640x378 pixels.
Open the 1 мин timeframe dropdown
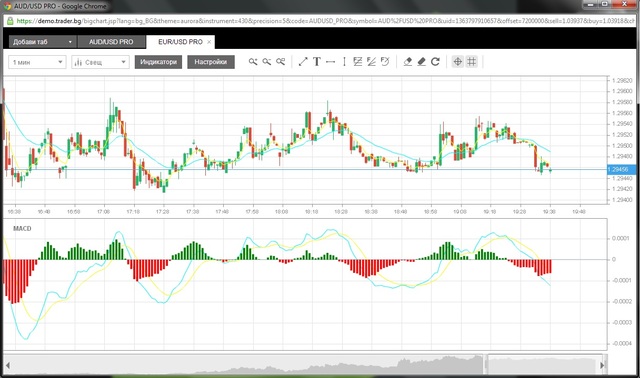[37, 62]
